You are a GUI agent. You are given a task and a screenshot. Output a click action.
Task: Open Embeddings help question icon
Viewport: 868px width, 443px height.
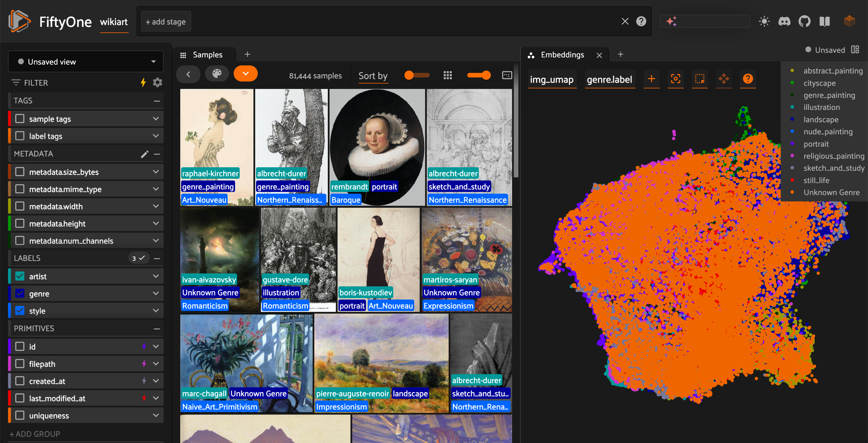748,79
